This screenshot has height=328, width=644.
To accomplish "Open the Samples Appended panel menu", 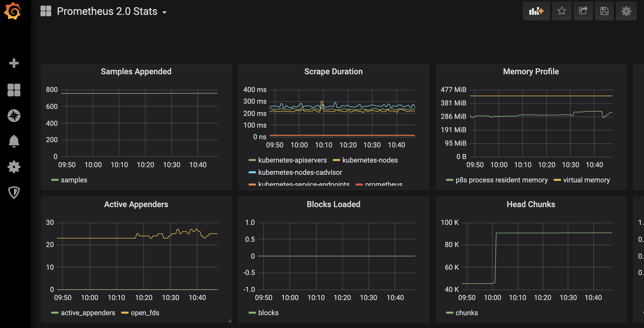I will click(136, 71).
